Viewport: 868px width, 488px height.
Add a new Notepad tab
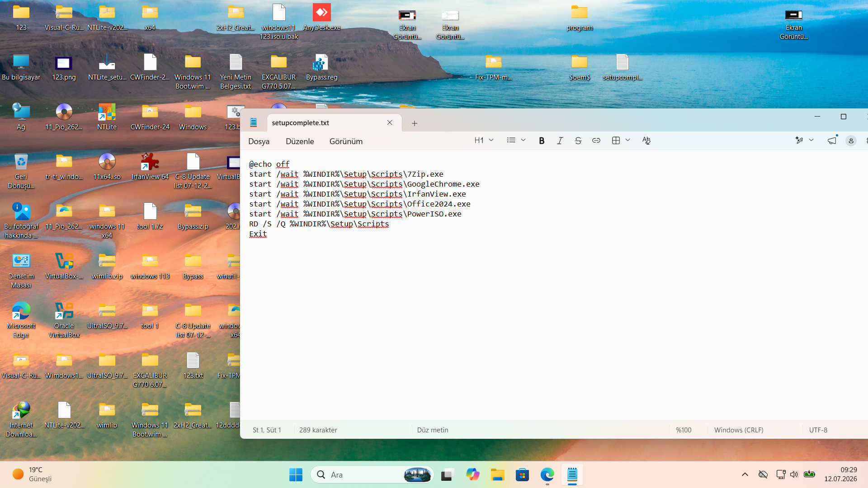coord(414,123)
